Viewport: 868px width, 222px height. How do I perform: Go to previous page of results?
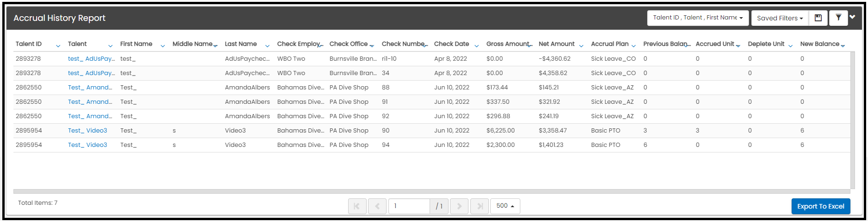pos(377,206)
